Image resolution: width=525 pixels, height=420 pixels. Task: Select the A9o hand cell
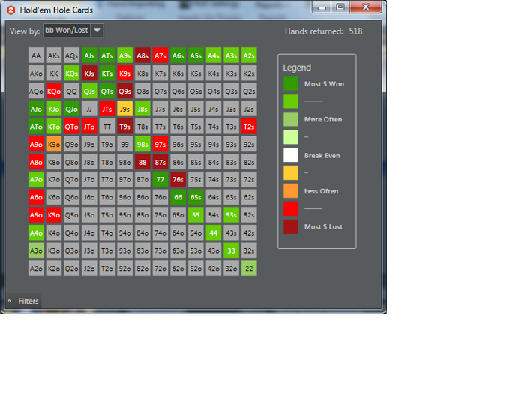[x=36, y=144]
